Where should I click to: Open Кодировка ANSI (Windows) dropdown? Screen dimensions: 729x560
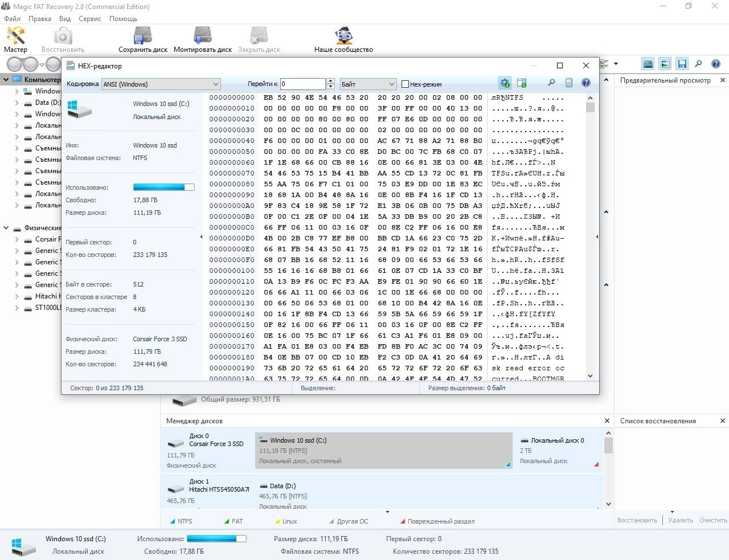coord(161,84)
